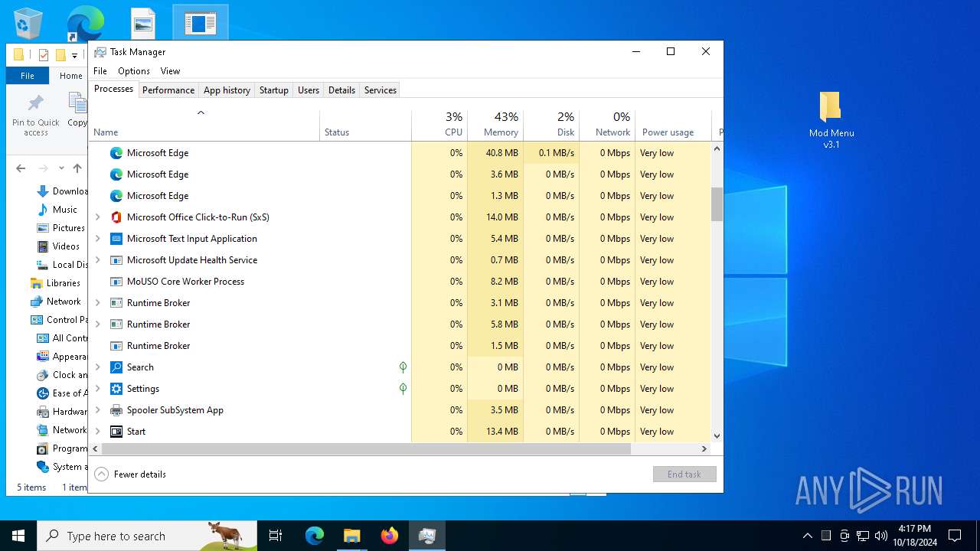The image size is (980, 551).
Task: Open the File tab in File Explorer
Action: (x=28, y=76)
